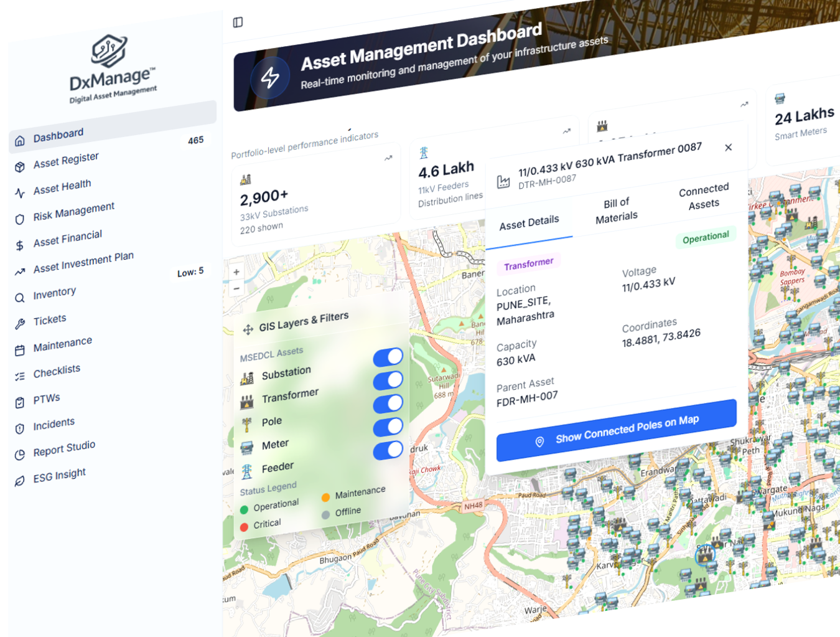
Task: Switch to Asset Details tab
Action: click(529, 222)
